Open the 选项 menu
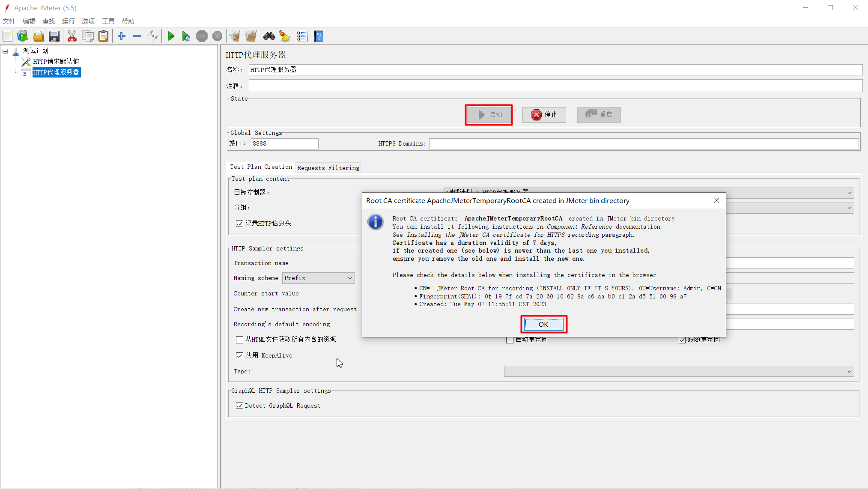Screen dimensions: 868x489 [88, 21]
